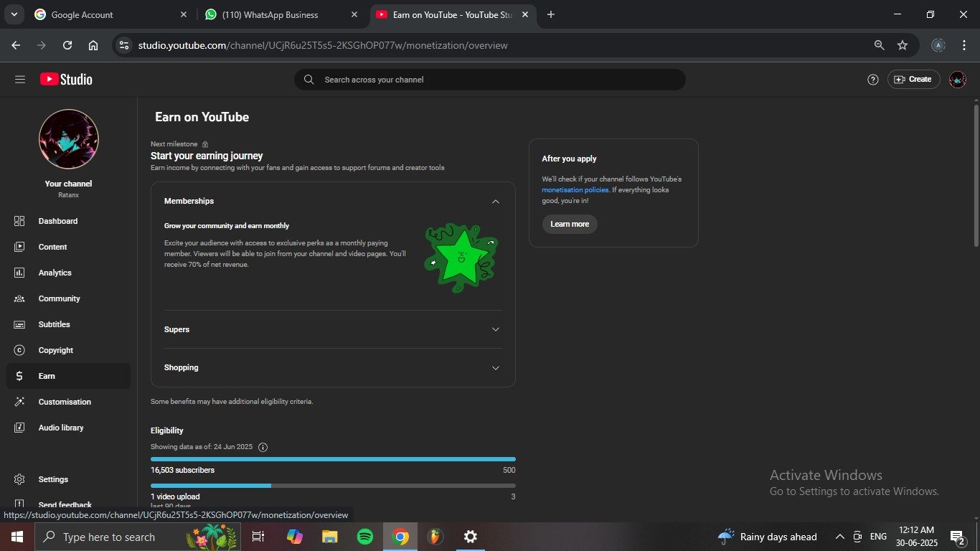980x551 pixels.
Task: Click the Windows taskbar search box
Action: point(138,537)
